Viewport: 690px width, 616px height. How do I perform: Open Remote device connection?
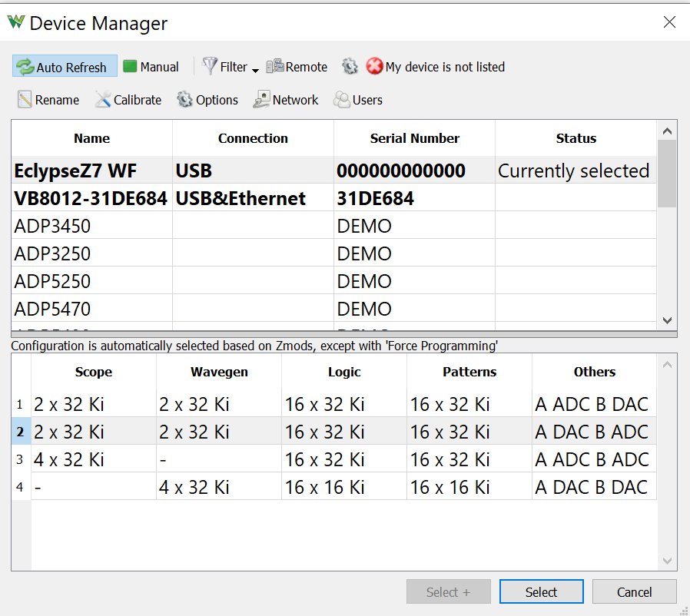point(297,67)
